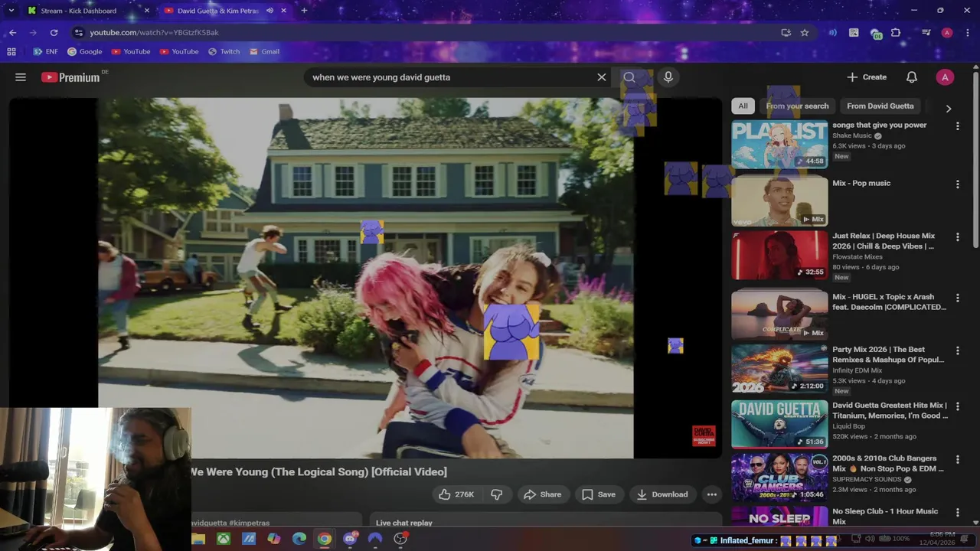Image resolution: width=980 pixels, height=551 pixels.
Task: Click the address bar URL
Action: [x=154, y=33]
